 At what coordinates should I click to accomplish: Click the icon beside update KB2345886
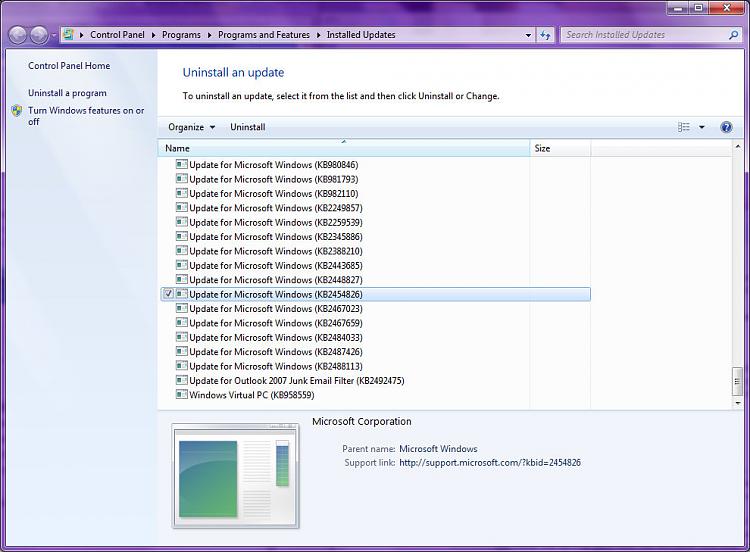(181, 236)
